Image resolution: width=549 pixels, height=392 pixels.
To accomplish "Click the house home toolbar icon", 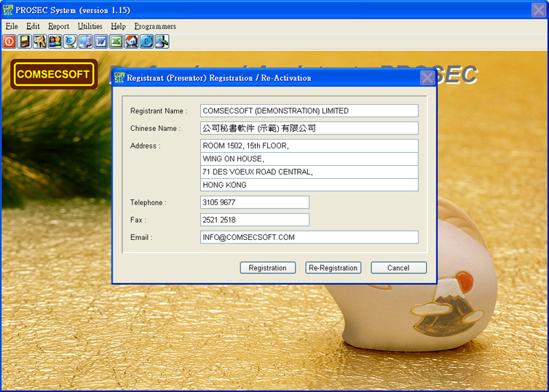I will (x=131, y=41).
